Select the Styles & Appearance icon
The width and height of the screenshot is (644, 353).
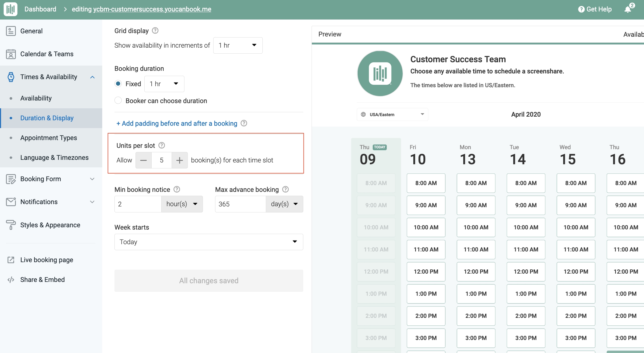(11, 225)
